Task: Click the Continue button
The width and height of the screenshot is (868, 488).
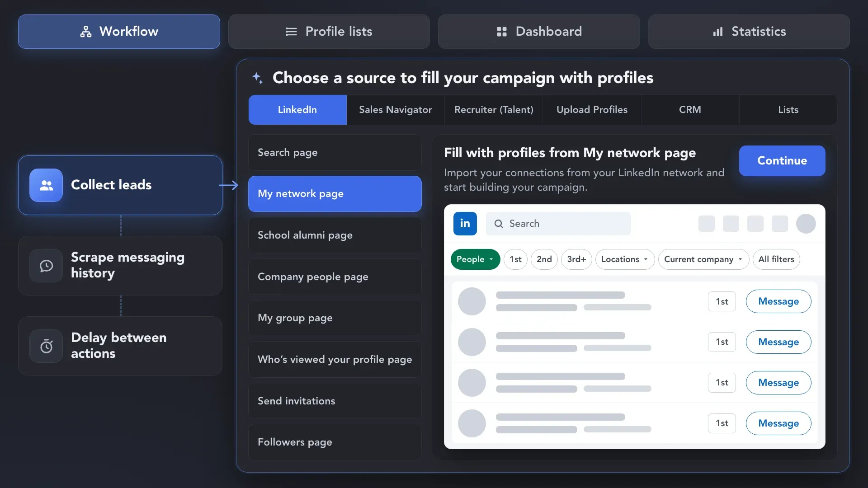Action: click(782, 161)
